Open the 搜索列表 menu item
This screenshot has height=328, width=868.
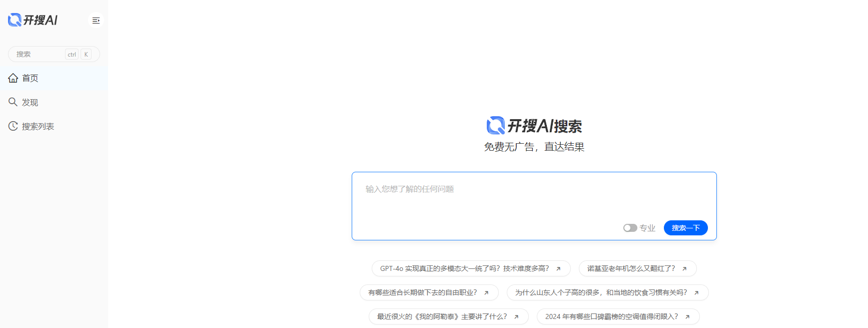(x=54, y=126)
